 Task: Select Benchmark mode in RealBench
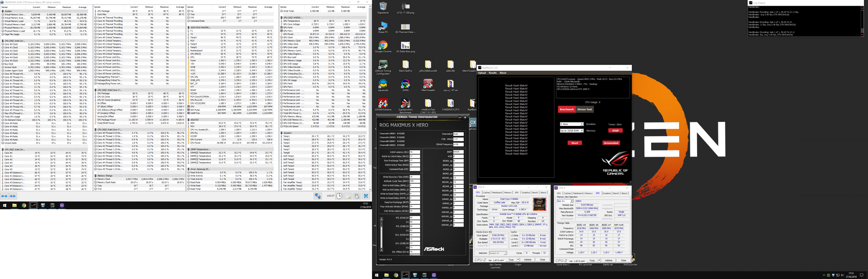[x=566, y=109]
